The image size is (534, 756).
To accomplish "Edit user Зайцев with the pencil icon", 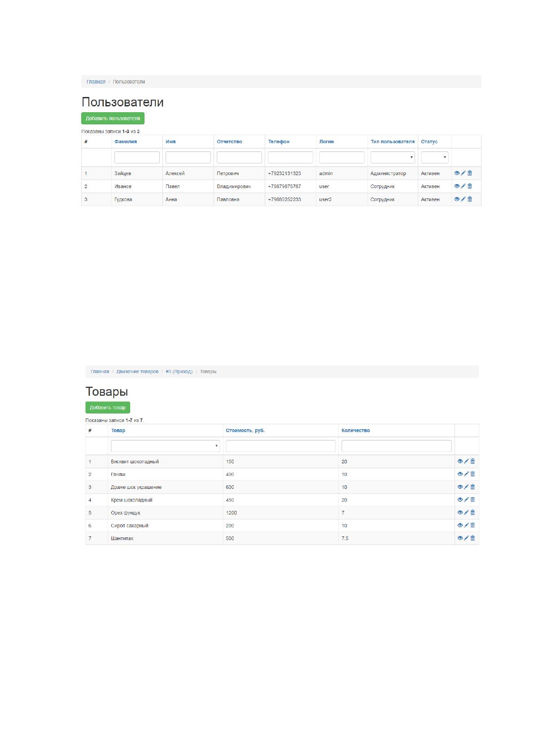I will coord(463,173).
